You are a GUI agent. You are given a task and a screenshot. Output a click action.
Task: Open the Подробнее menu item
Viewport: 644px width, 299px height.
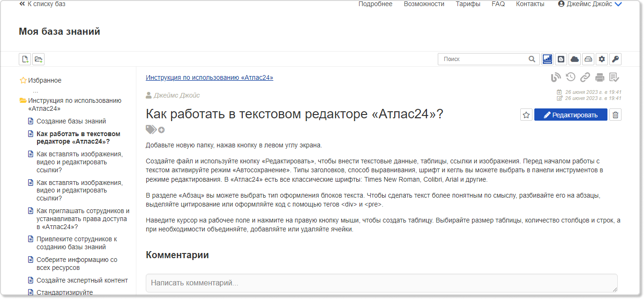tap(375, 4)
